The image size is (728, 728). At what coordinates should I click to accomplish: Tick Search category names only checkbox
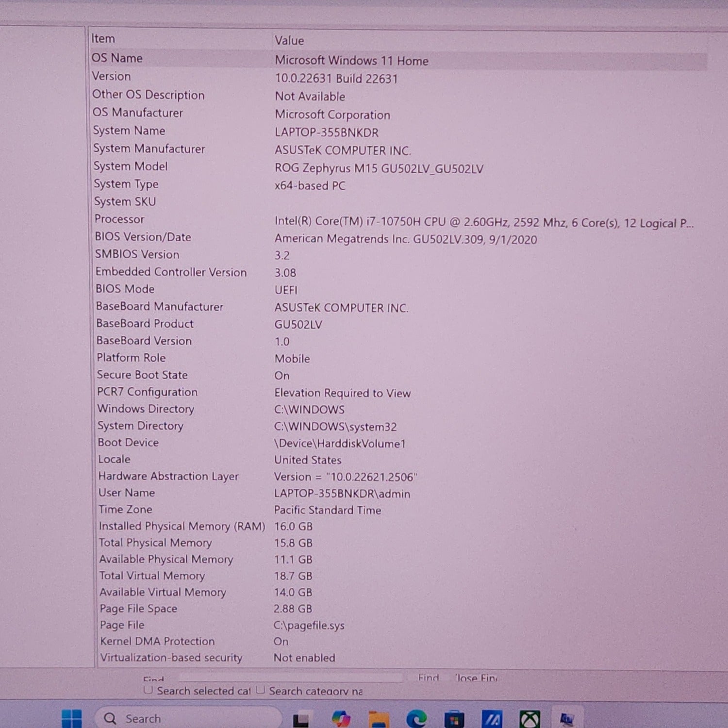point(261,690)
